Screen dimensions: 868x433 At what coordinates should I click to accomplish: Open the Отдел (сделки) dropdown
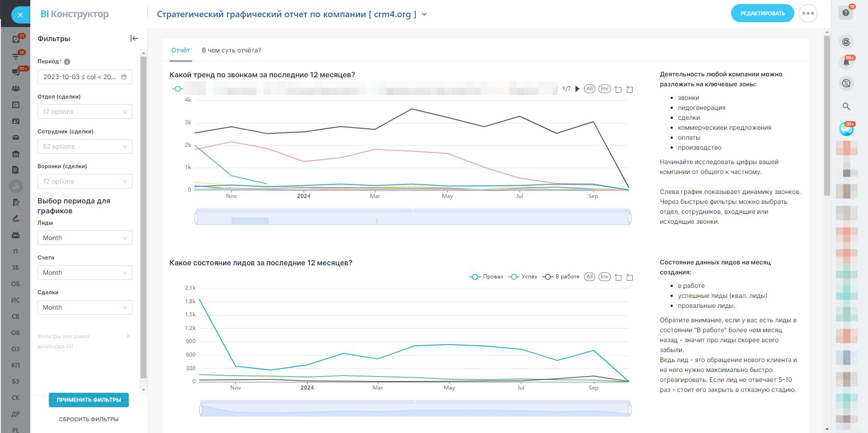coord(84,112)
